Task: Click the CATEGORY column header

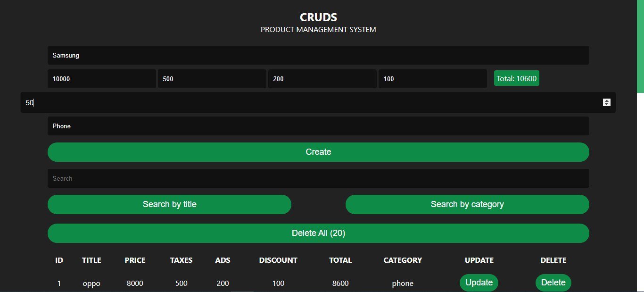Action: 403,260
